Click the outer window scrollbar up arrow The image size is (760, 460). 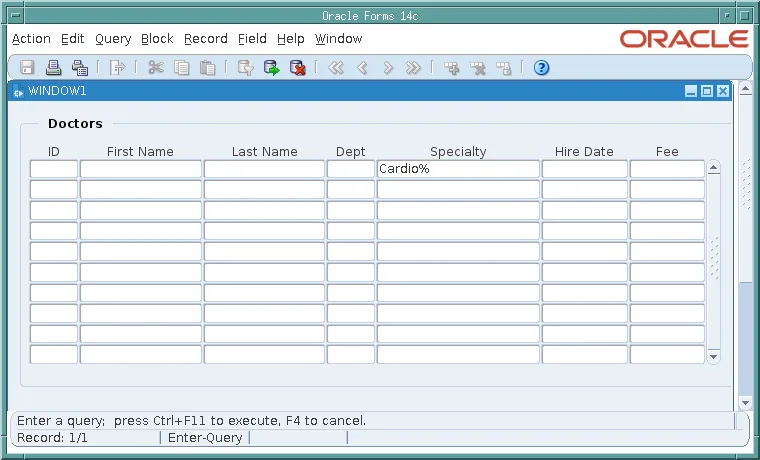pyautogui.click(x=745, y=89)
